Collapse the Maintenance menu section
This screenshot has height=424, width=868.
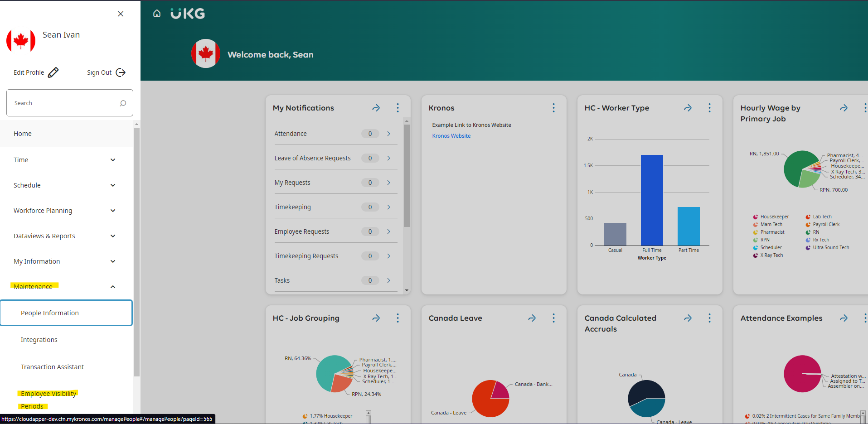click(x=112, y=287)
